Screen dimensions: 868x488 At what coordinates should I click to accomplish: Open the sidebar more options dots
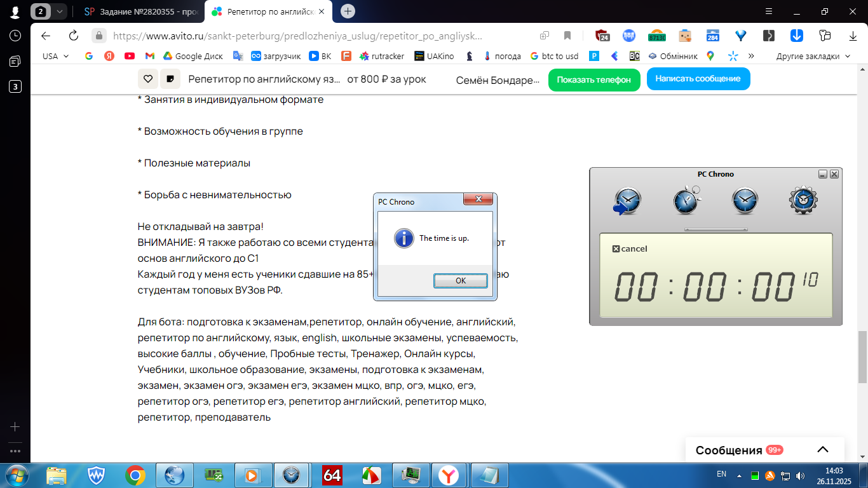point(15,451)
